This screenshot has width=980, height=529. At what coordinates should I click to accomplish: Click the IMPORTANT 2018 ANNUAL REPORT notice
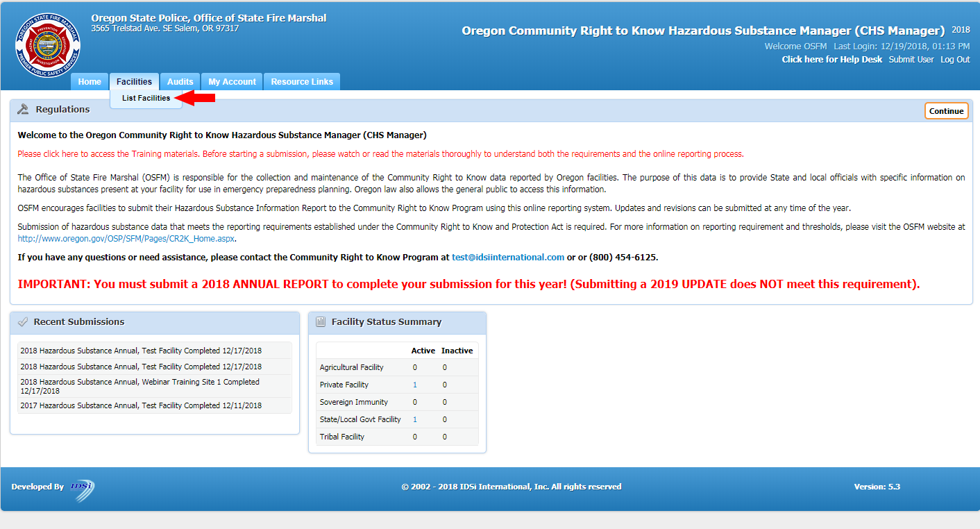(468, 284)
